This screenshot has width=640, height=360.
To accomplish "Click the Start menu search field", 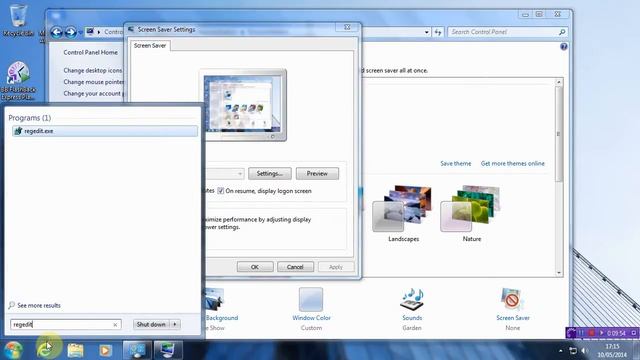I will click(x=61, y=324).
